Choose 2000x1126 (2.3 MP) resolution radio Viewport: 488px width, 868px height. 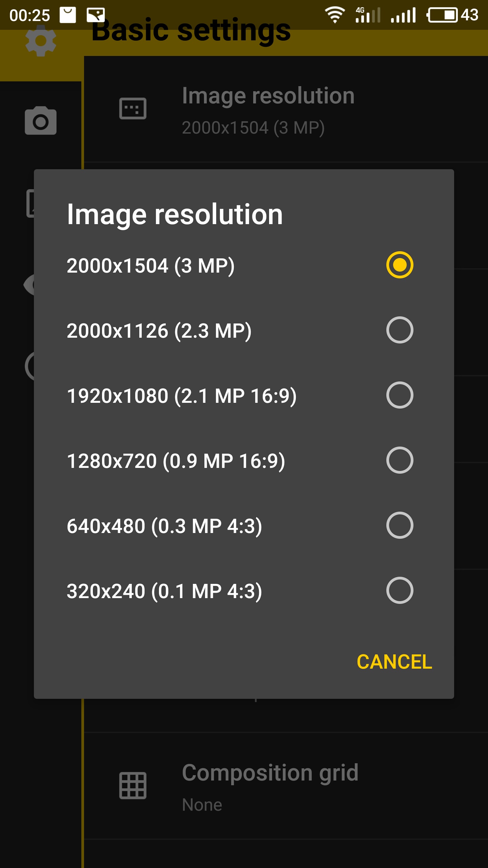(400, 330)
